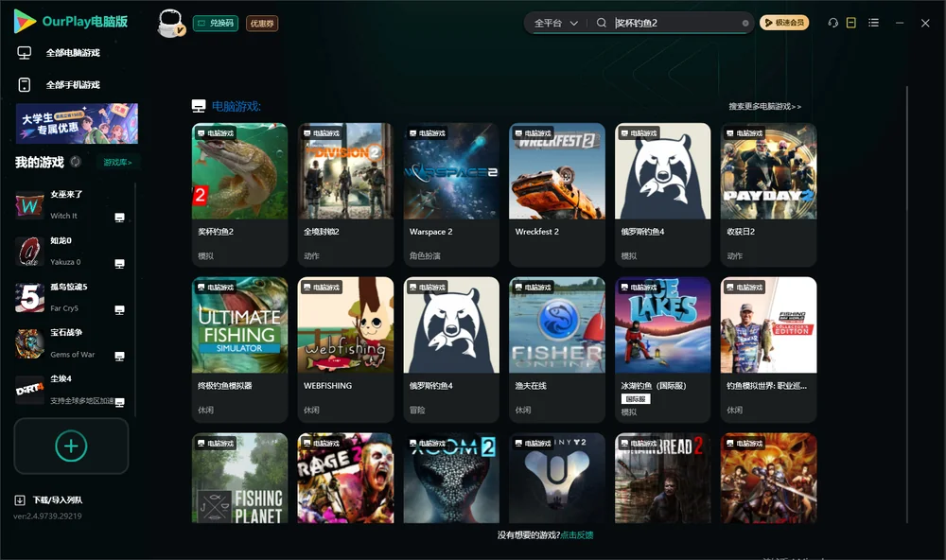This screenshot has height=560, width=946.
Task: Open 俄罗斯钓鱼4 card tagged 冒险
Action: 451,349
